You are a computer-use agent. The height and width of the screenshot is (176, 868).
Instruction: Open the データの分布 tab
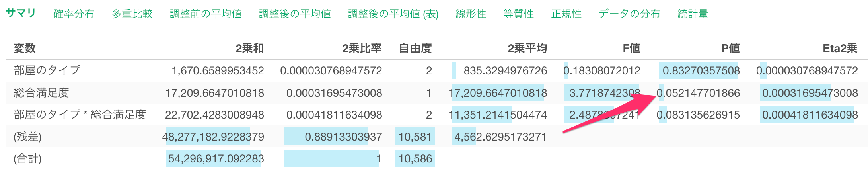629,14
